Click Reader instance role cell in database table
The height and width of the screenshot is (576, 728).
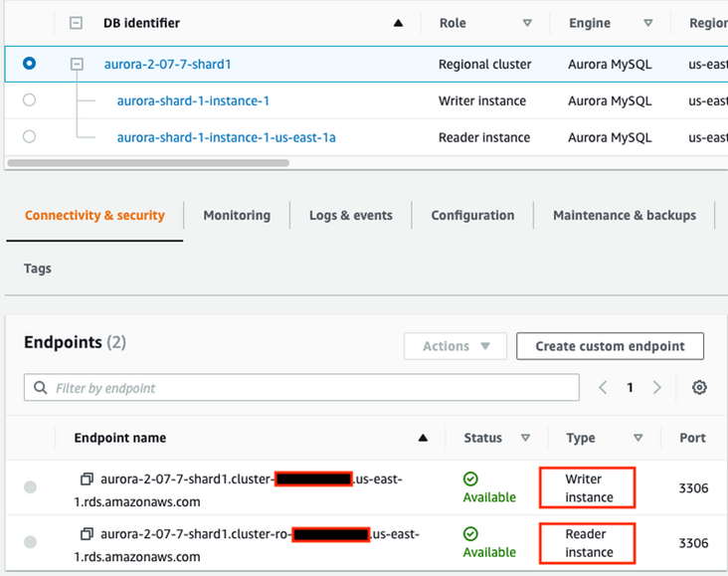[x=484, y=137]
